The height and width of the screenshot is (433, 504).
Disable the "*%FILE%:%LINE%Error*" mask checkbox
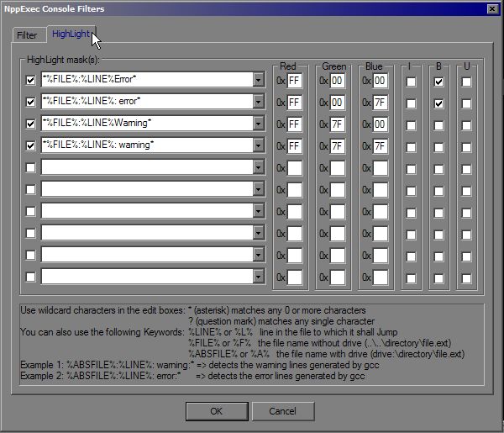31,80
